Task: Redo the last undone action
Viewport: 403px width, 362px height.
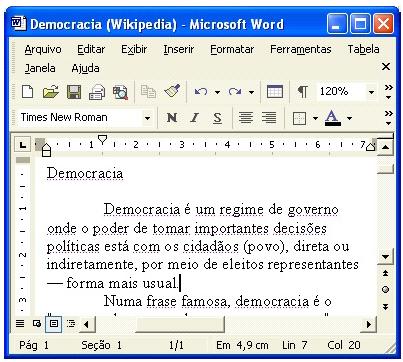Action: [235, 91]
